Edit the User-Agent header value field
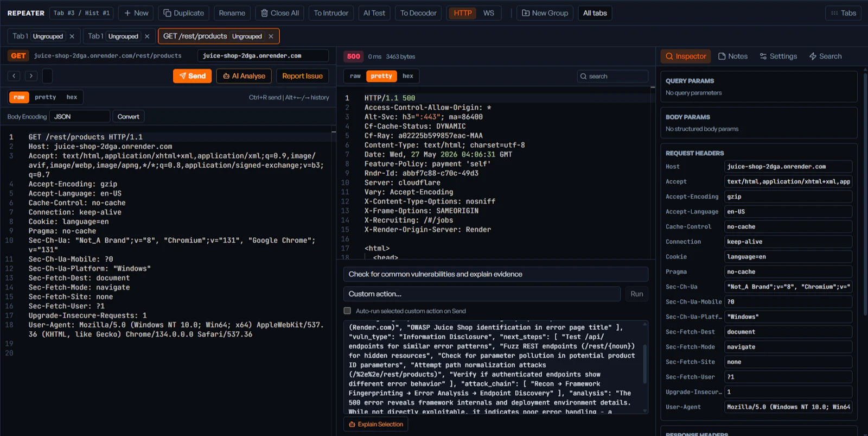 click(x=788, y=407)
